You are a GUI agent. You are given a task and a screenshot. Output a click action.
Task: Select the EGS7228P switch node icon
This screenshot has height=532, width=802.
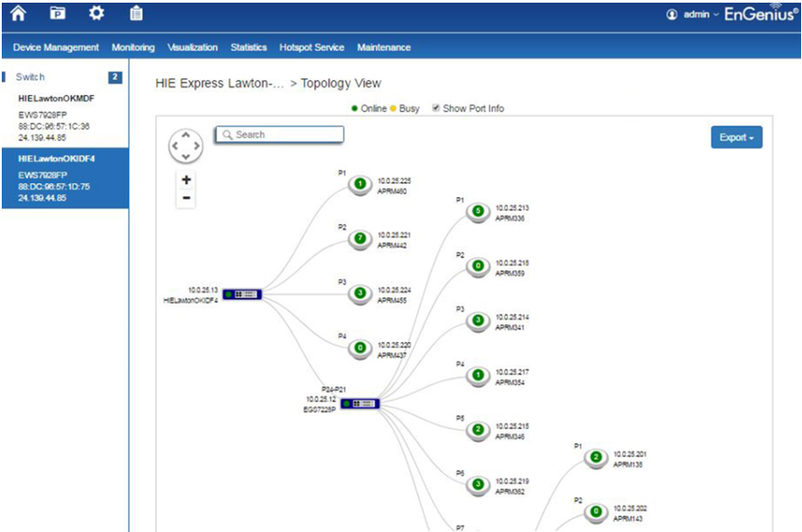click(x=360, y=404)
